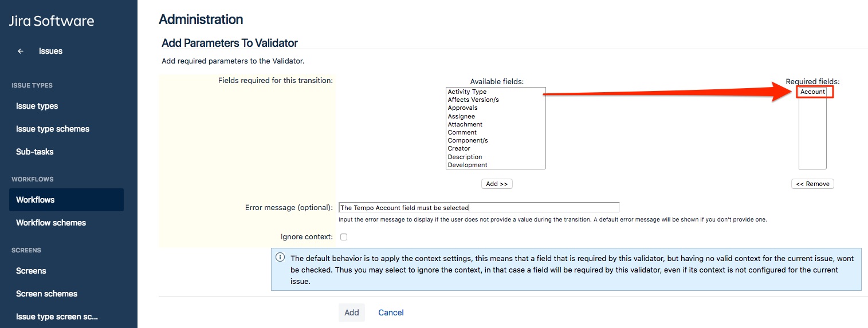The width and height of the screenshot is (868, 328).
Task: Select Workflows in the sidebar
Action: pos(36,200)
